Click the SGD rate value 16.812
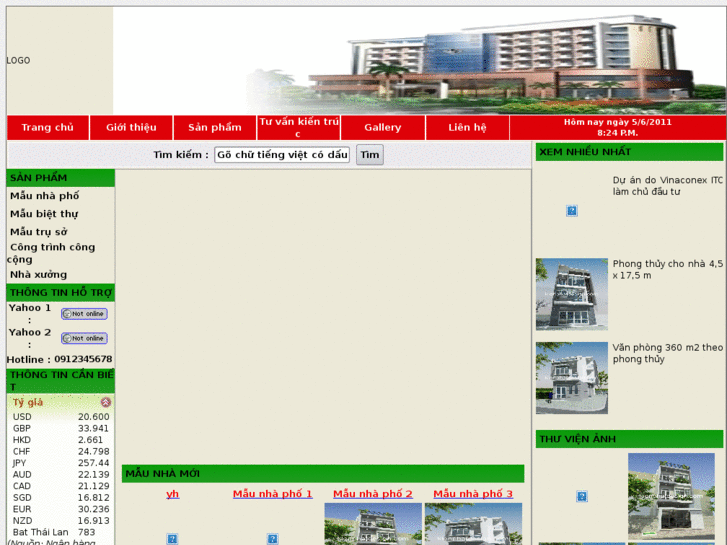 coord(94,498)
